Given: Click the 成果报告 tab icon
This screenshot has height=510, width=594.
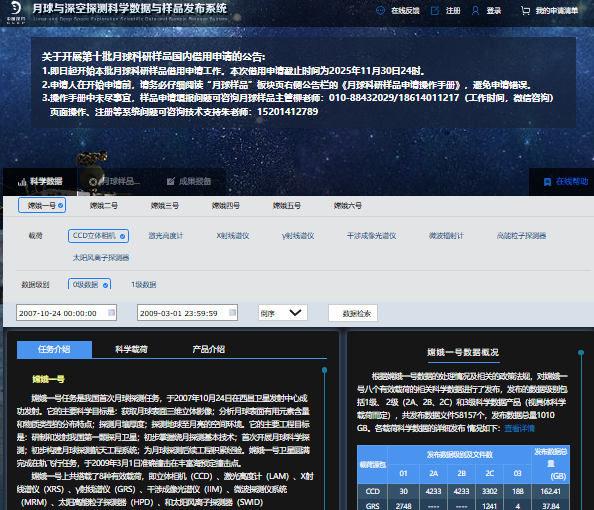Looking at the screenshot, I should pos(170,182).
